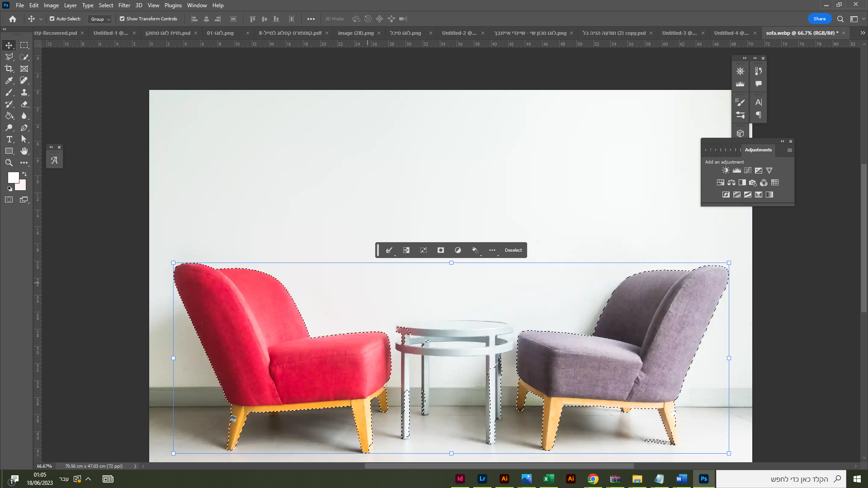Select the Eraser tool
Viewport: 868px width, 488px height.
[24, 104]
